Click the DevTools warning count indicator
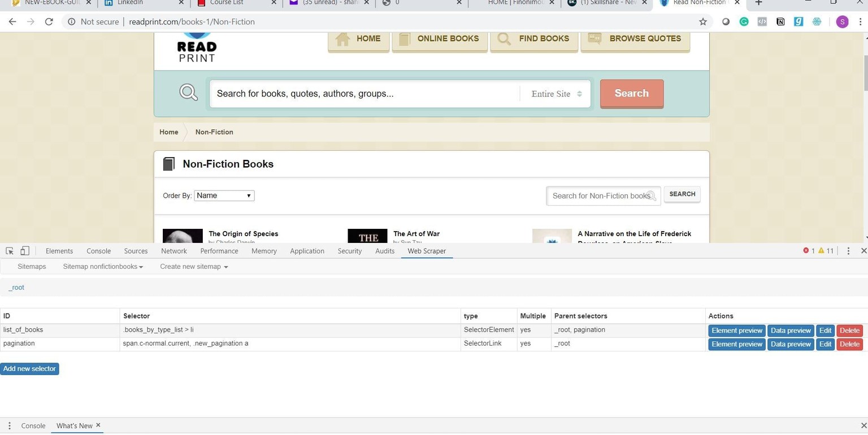 coord(826,251)
